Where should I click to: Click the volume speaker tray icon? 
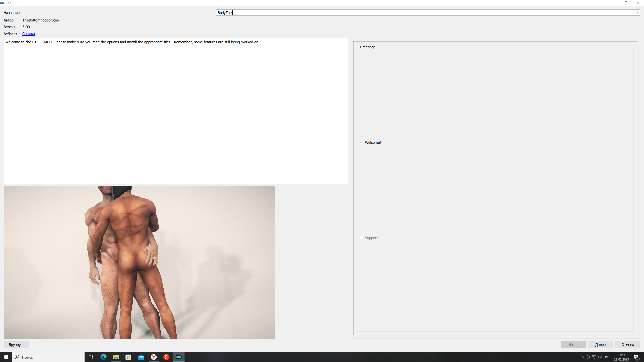[600, 357]
